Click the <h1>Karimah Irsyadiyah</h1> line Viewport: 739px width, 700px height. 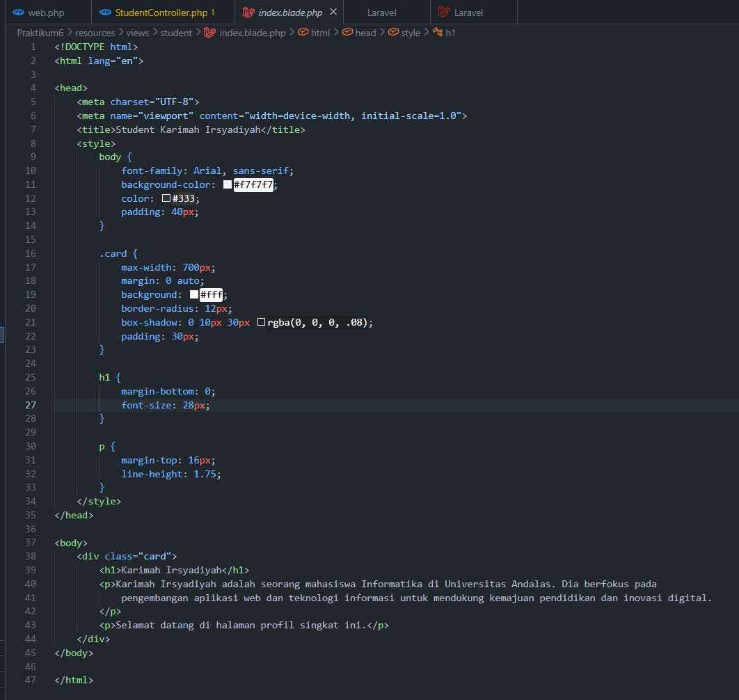click(x=174, y=570)
